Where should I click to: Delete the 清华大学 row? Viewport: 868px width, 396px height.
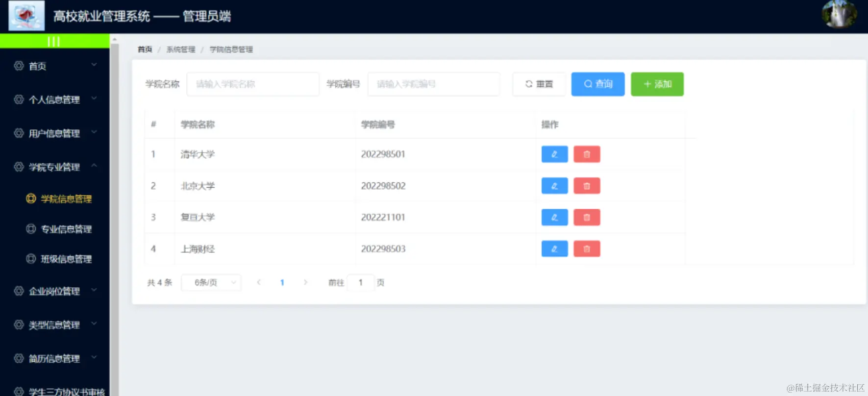click(x=587, y=154)
